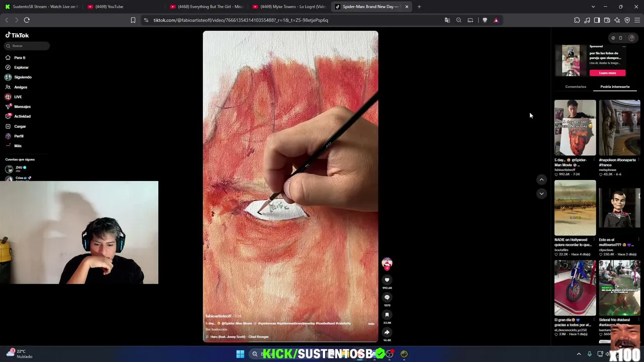Open the sponsored ad thumbnail

point(571,60)
